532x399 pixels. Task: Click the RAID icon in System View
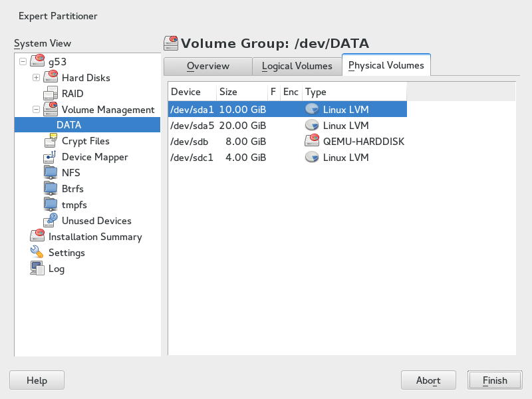51,94
